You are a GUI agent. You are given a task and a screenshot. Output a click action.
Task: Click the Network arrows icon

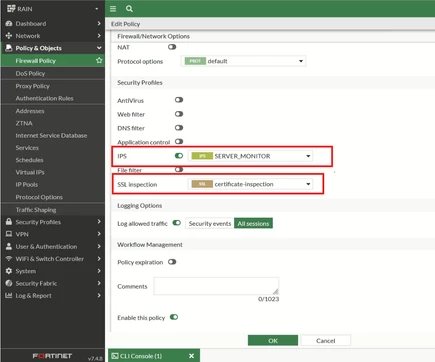[x=9, y=36]
